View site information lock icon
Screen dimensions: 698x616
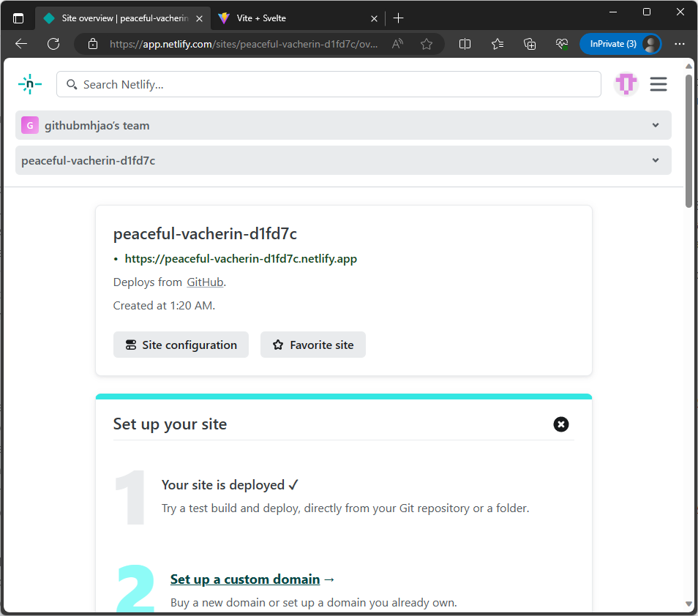pyautogui.click(x=93, y=44)
